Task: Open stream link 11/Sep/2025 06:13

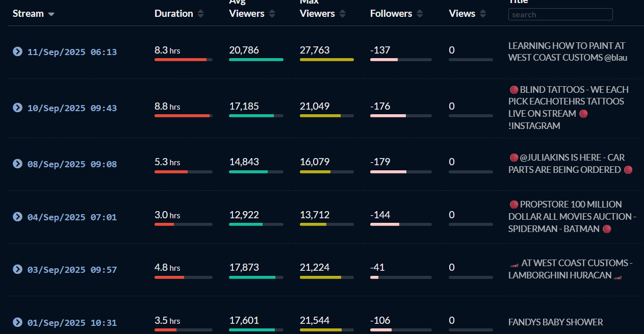Action: 72,52
